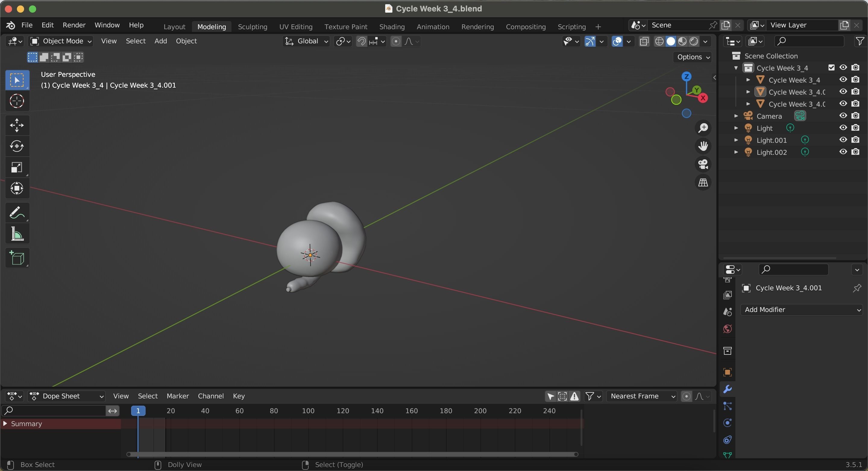Select the Annotate pencil tool

coord(17,212)
